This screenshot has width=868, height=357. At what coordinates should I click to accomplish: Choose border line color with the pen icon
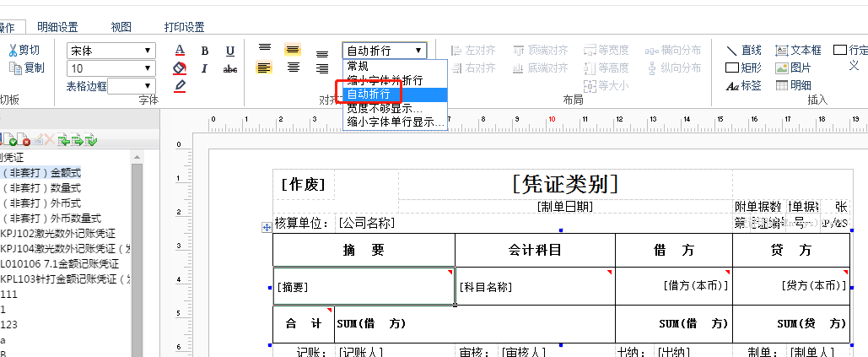pos(180,86)
